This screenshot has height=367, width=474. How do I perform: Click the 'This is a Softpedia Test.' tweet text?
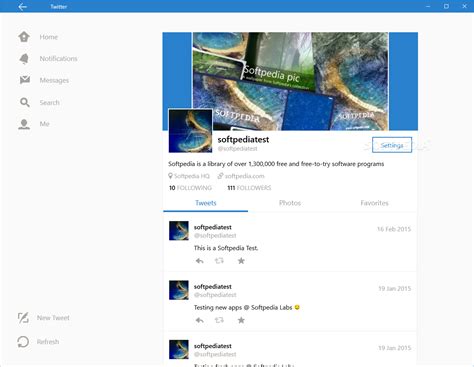tap(226, 248)
